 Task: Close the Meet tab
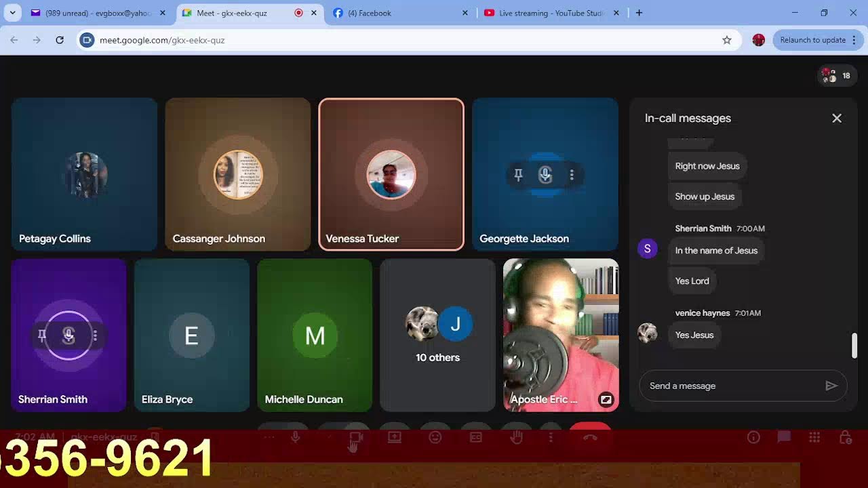(x=314, y=13)
